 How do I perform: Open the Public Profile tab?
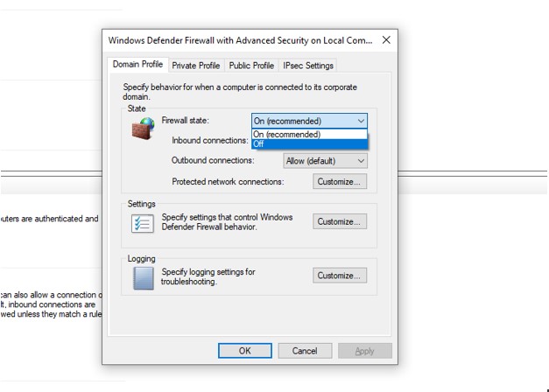(251, 66)
